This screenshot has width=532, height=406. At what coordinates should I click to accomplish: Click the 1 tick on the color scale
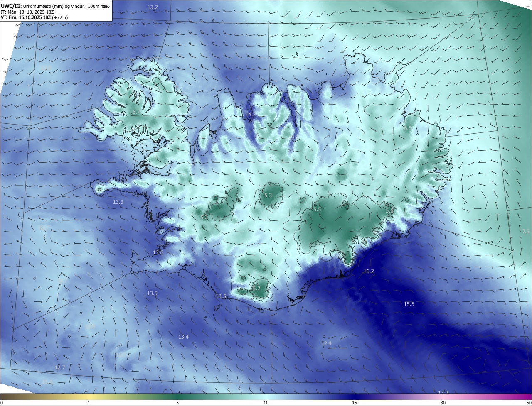[89, 403]
